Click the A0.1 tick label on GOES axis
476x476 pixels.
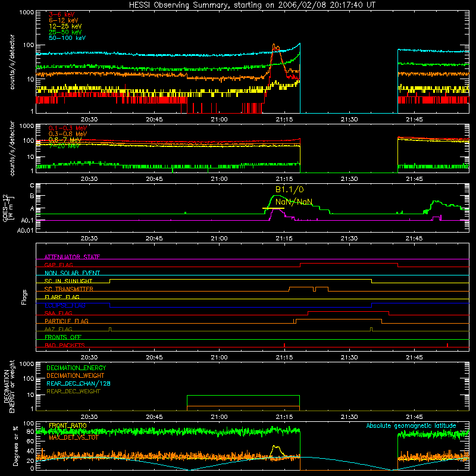27,221
